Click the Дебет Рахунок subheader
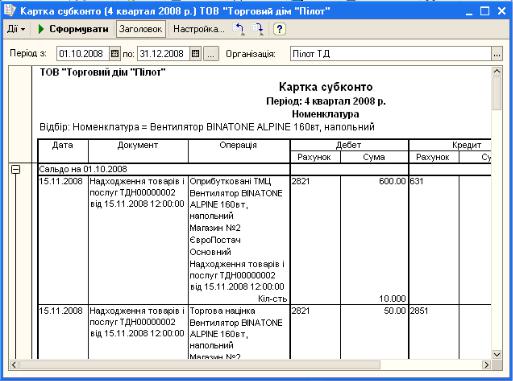513x381 pixels. (x=315, y=157)
